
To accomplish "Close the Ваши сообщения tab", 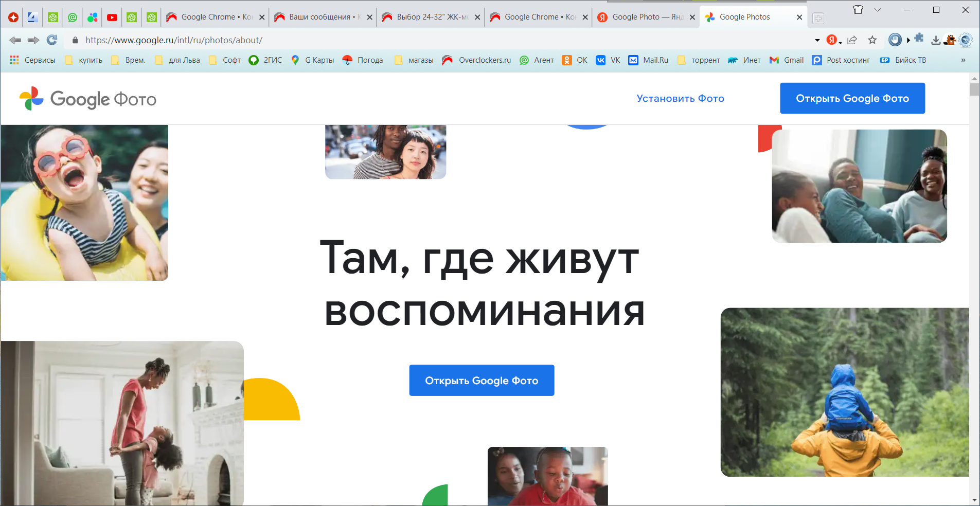I will (x=369, y=17).
